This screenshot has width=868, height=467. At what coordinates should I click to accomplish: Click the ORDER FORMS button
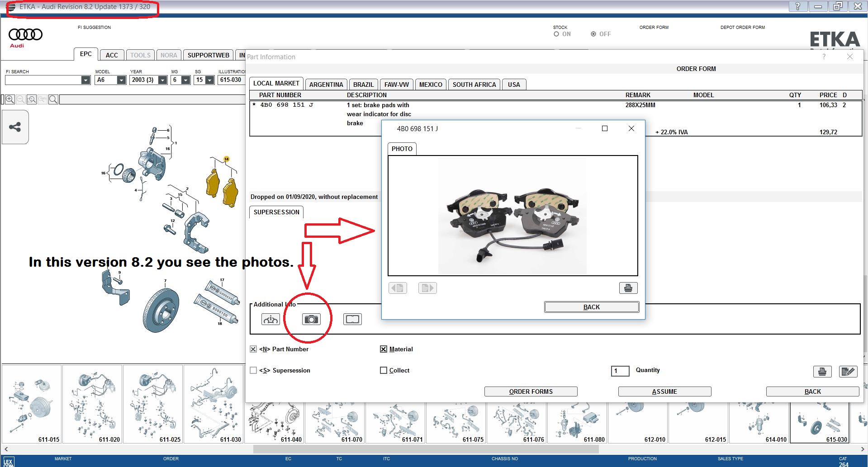click(x=531, y=392)
